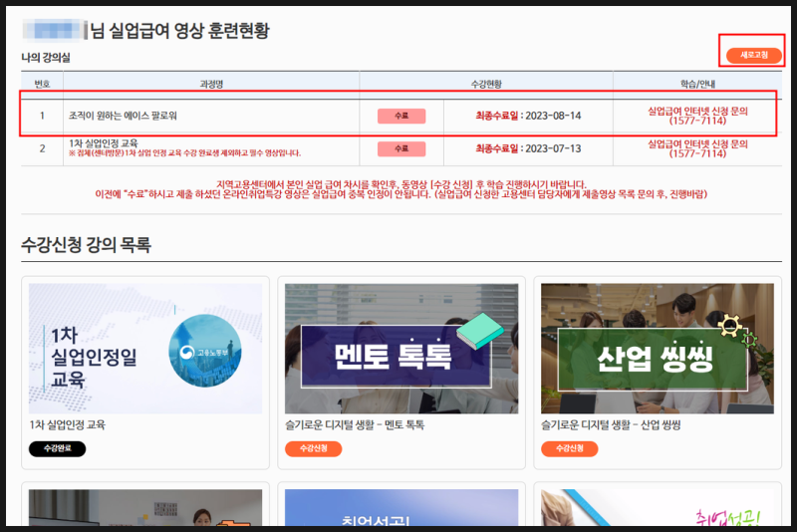Click card title 슬기로운 디지털 생활 - 멘토 톡톡
The height and width of the screenshot is (532, 797).
pyautogui.click(x=355, y=424)
